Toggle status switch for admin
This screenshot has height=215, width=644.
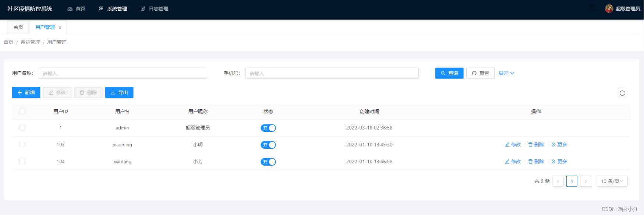pos(268,128)
